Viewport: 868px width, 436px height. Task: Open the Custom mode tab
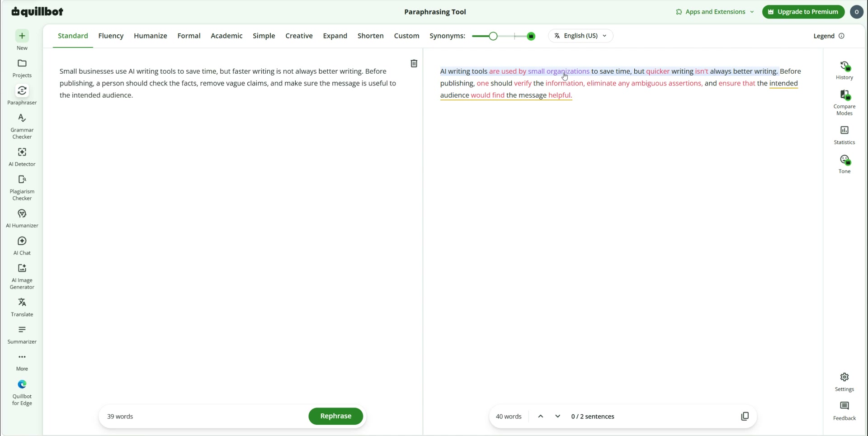406,36
